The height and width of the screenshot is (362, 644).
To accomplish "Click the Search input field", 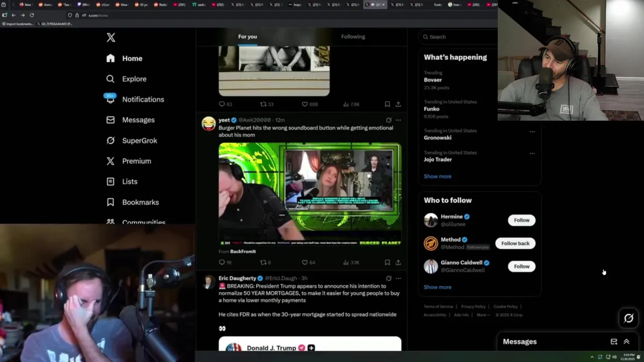I will point(458,37).
